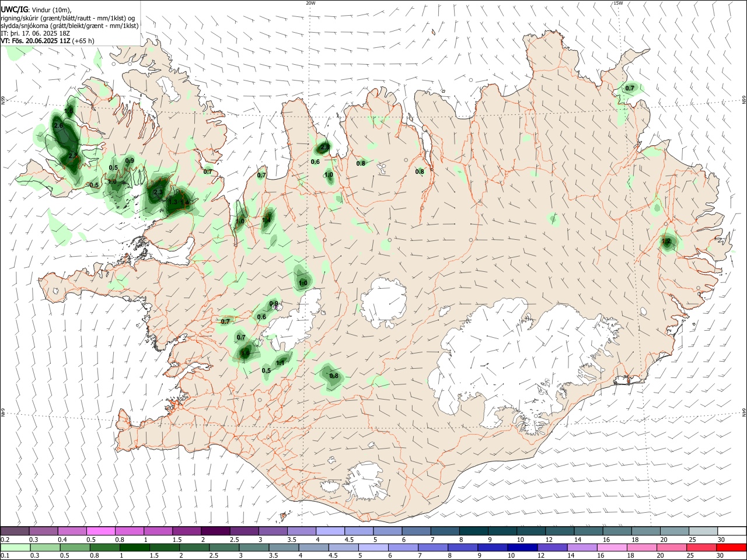Pick the dark blue 10–12 rain scale swatch
Viewport: 747px width, 560px height.
[522, 547]
